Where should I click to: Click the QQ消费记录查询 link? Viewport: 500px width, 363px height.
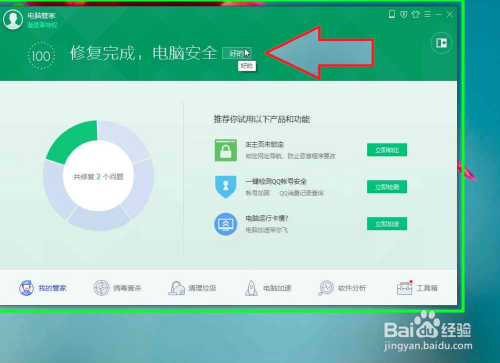point(301,193)
